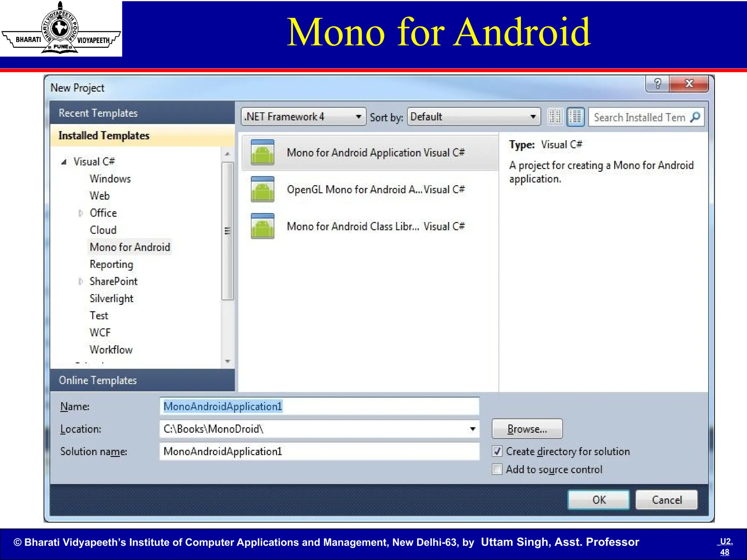This screenshot has height=560, width=747.
Task: Click the help question mark button
Action: (658, 84)
